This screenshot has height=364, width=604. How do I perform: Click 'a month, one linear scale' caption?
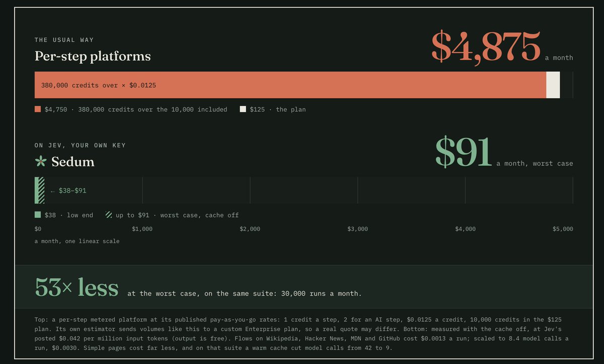coord(77,241)
